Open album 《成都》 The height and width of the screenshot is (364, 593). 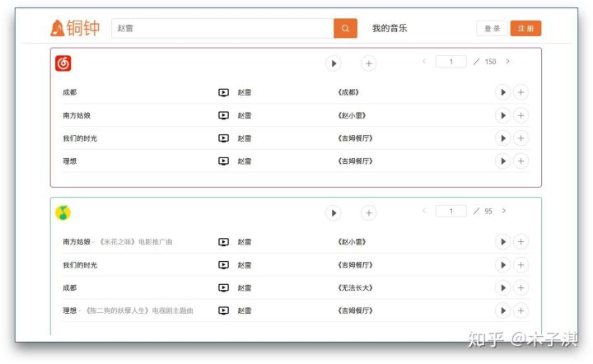click(348, 92)
